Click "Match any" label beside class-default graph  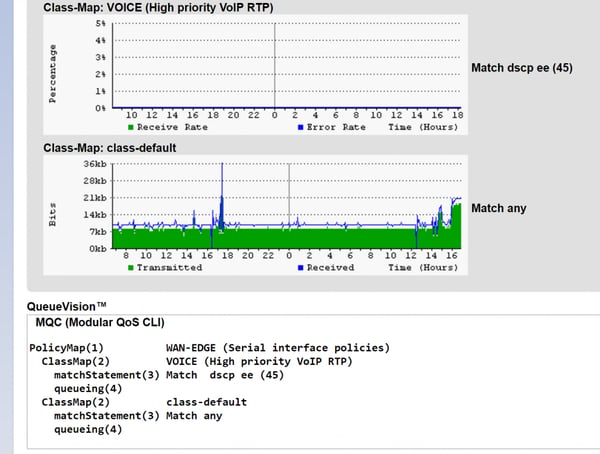click(498, 208)
